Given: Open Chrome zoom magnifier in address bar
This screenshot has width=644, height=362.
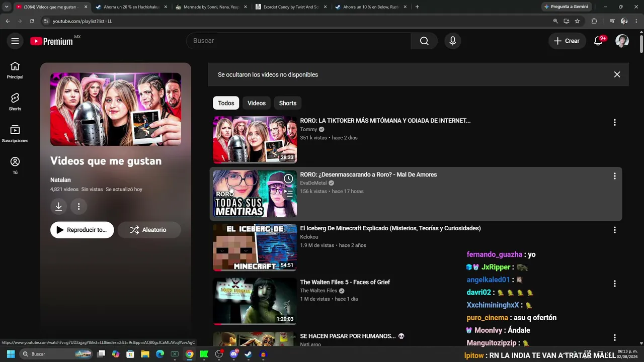Looking at the screenshot, I should tap(555, 21).
